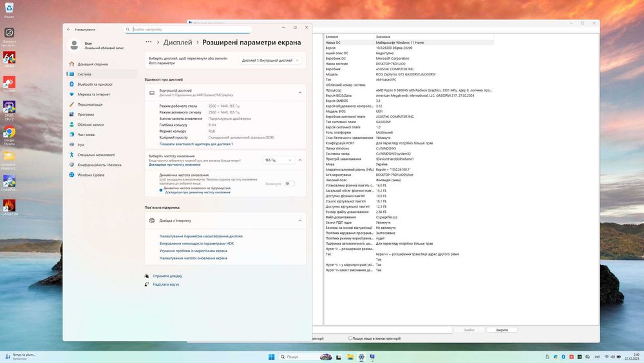Click the Закрити button in System Information
644x363 pixels.
click(502, 329)
